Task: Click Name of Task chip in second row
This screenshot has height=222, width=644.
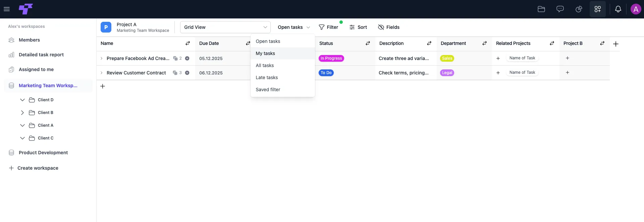Action: pyautogui.click(x=522, y=72)
